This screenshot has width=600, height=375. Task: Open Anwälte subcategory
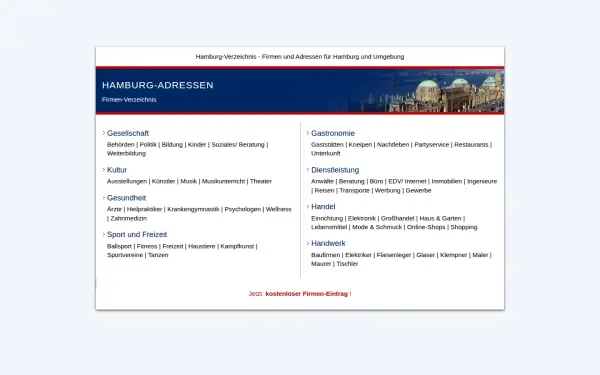[x=322, y=181]
